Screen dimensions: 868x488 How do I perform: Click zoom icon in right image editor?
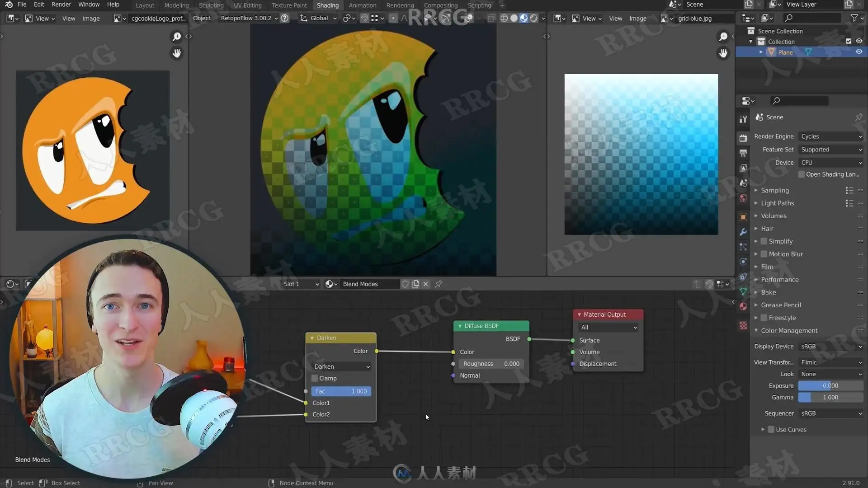pos(723,36)
